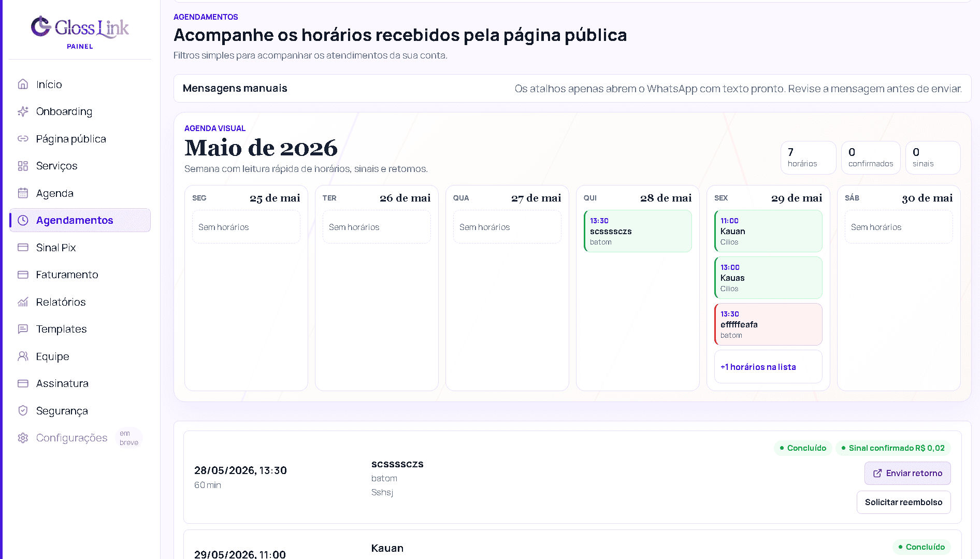Open the 11:00 Kauan appointment card

tap(768, 231)
